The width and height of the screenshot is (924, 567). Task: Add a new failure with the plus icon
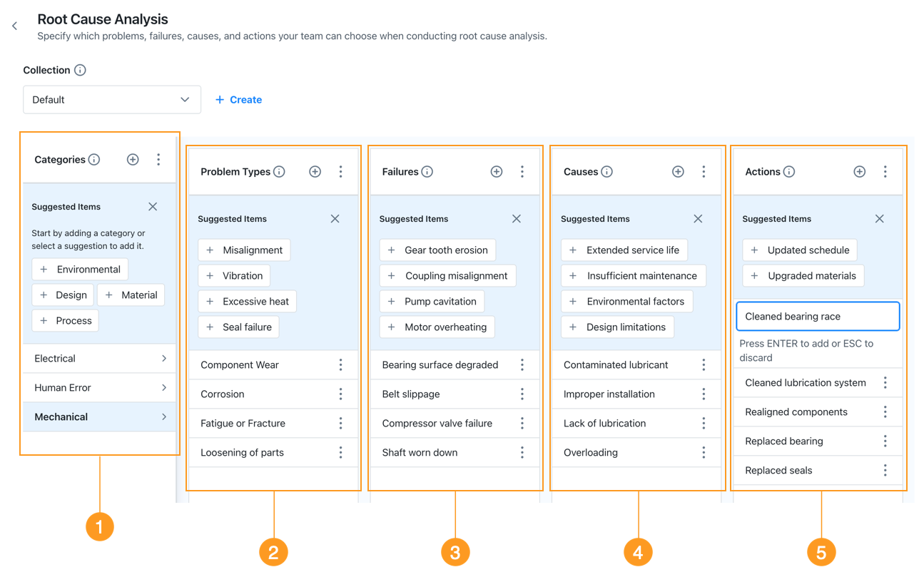click(x=496, y=171)
